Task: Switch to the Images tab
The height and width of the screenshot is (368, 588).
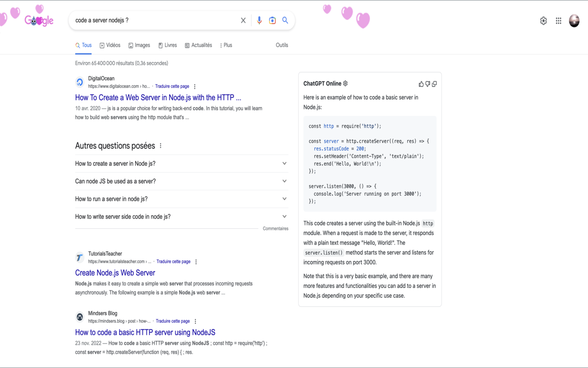Action: click(x=139, y=45)
